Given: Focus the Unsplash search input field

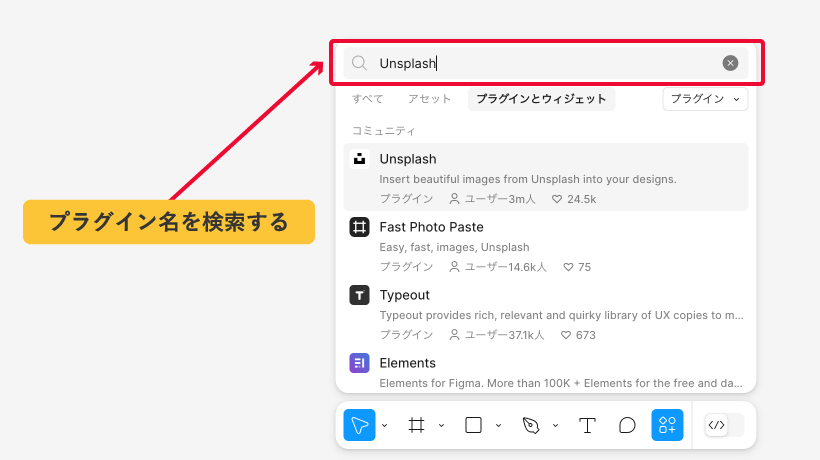Looking at the screenshot, I should (545, 63).
